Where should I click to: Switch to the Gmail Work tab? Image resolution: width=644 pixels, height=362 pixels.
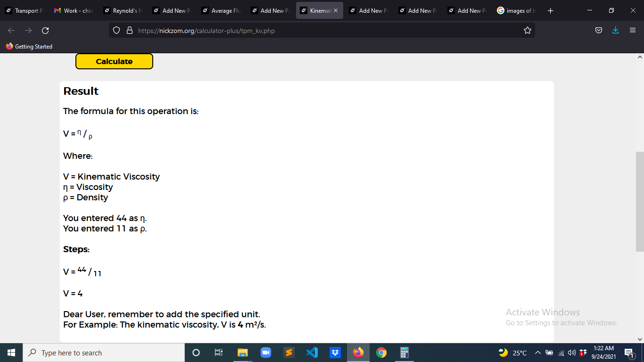coord(73,10)
